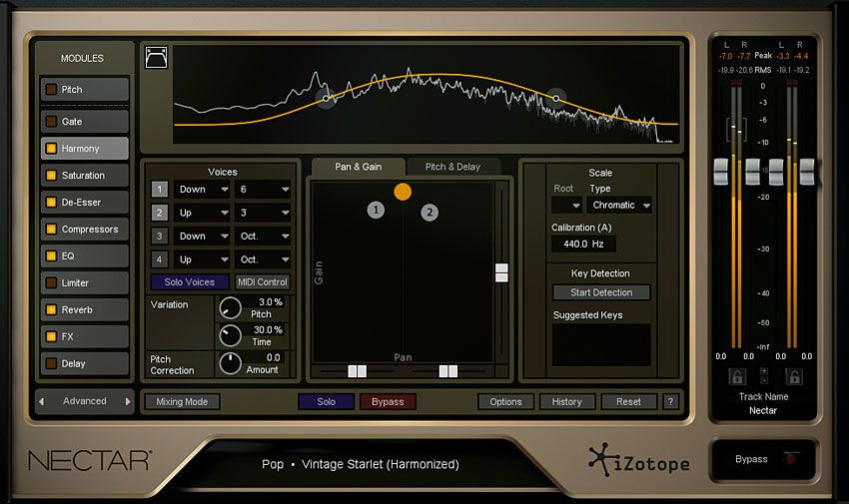Open voice 2 interval dropdown showing 3

[263, 213]
